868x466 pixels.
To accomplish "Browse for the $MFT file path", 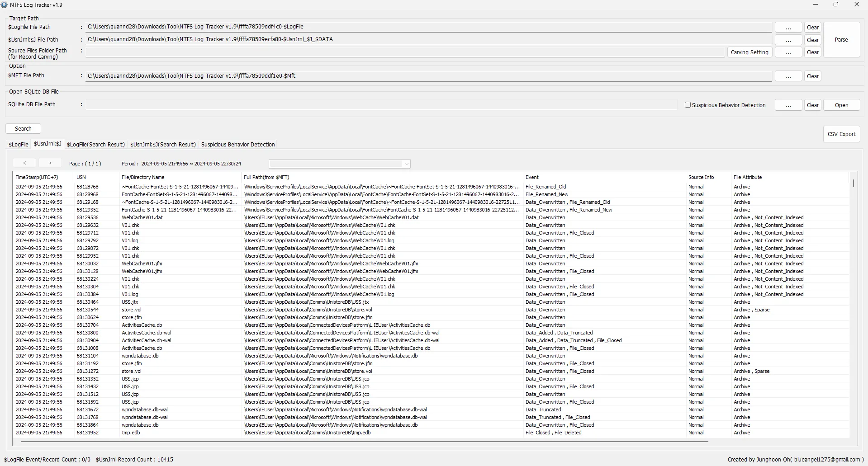I will pos(788,76).
